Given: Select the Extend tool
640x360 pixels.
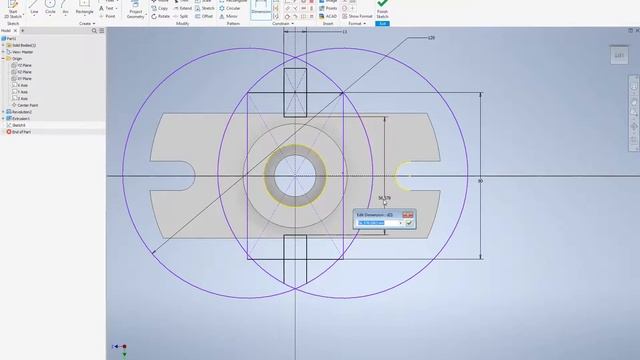Looking at the screenshot, I should coord(182,8).
